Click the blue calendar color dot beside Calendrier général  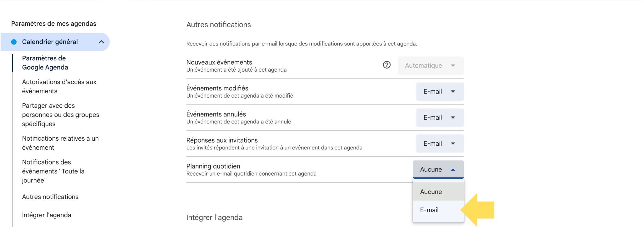click(x=13, y=41)
